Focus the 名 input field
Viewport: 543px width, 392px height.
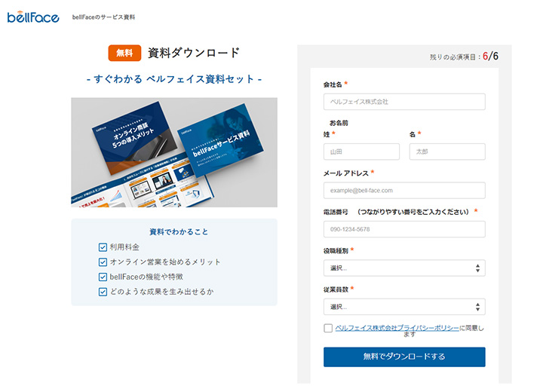(x=447, y=152)
